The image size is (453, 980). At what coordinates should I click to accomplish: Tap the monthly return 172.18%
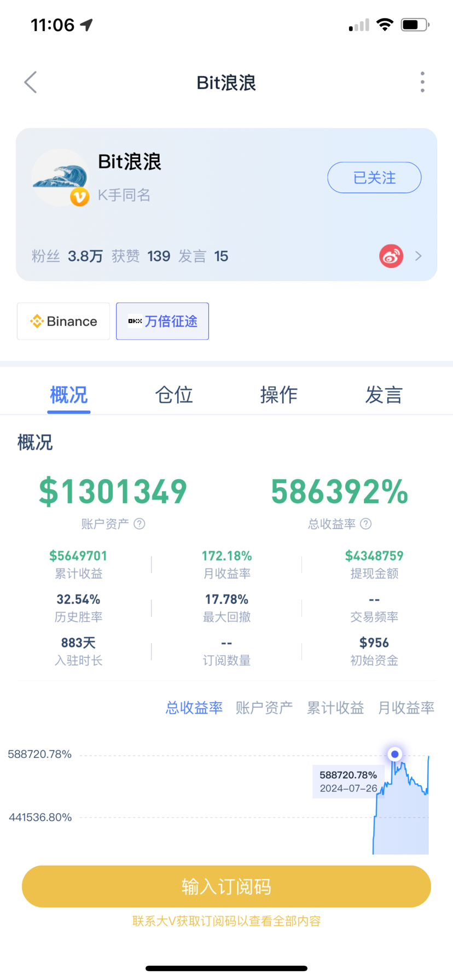(227, 556)
